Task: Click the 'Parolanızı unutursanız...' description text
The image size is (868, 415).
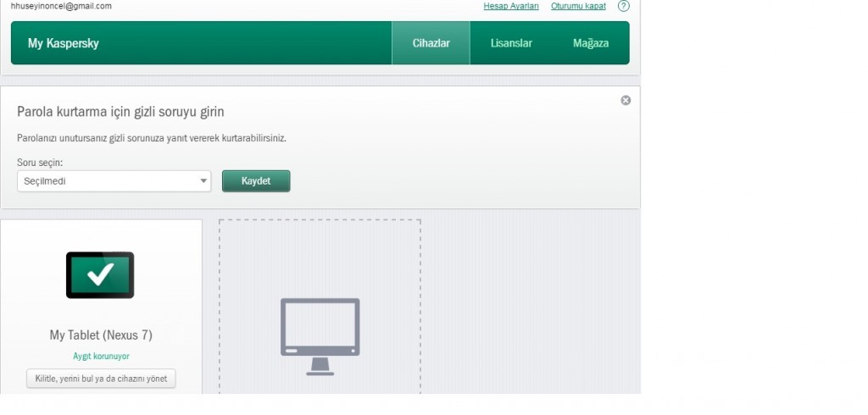Action: point(152,138)
